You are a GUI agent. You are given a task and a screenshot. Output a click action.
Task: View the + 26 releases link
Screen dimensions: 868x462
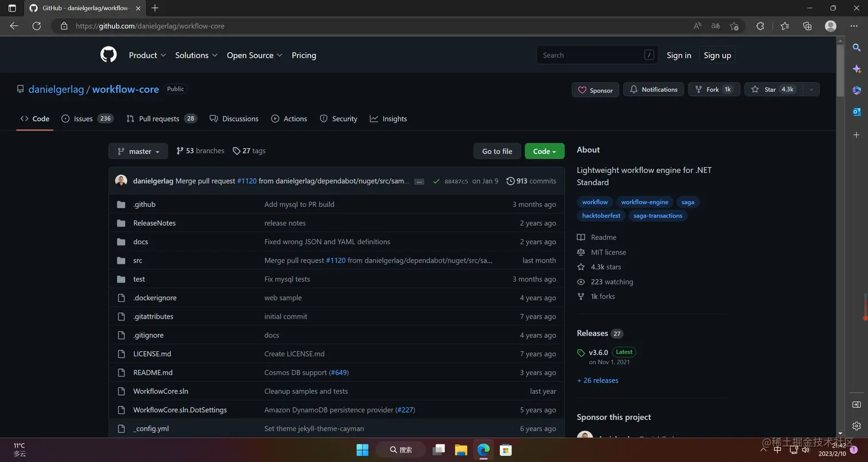pyautogui.click(x=598, y=380)
